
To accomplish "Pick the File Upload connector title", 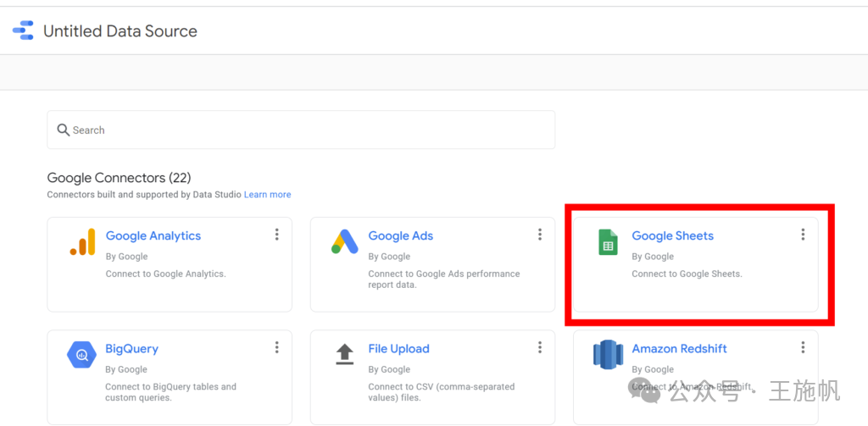I will pos(398,349).
